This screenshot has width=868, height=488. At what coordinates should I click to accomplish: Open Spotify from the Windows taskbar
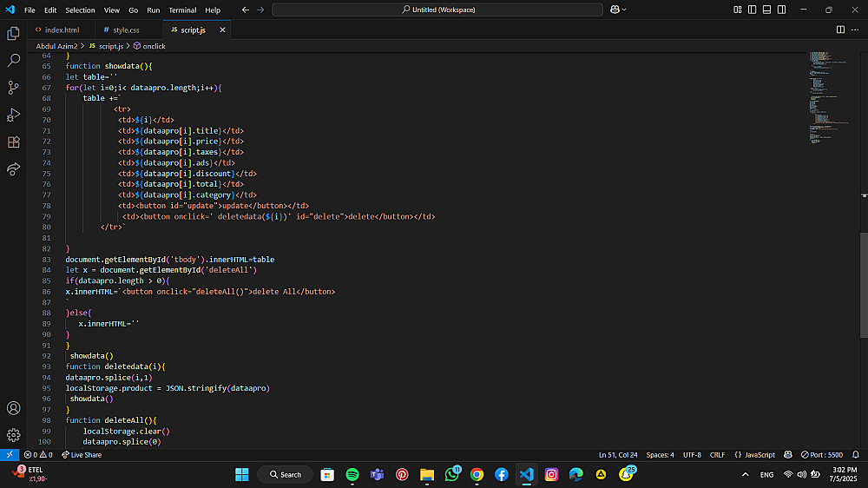[352, 474]
